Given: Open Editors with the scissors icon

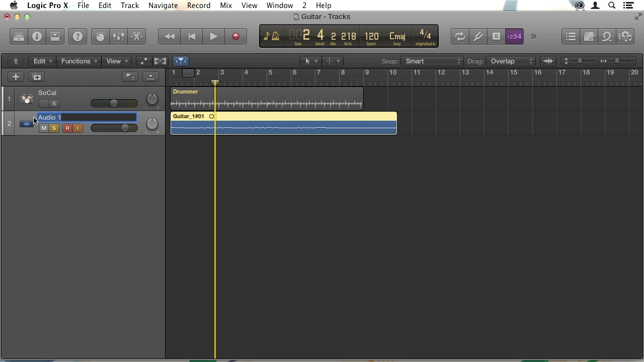Looking at the screenshot, I should (136, 37).
